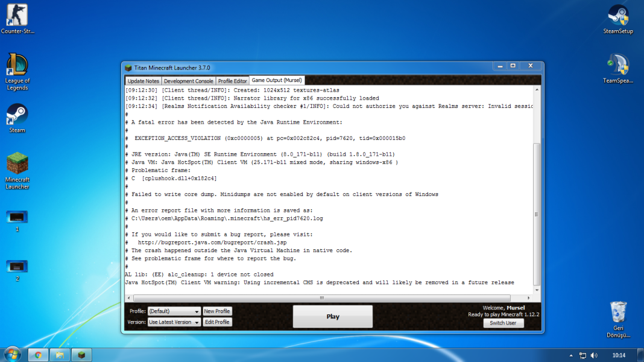
Task: Select the Minecraft Launcher desktop icon
Action: 17,171
